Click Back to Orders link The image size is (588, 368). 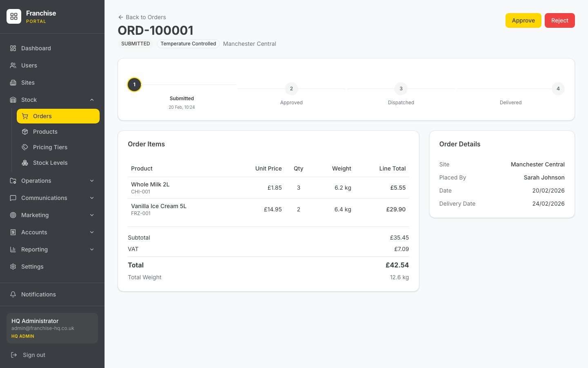point(142,17)
